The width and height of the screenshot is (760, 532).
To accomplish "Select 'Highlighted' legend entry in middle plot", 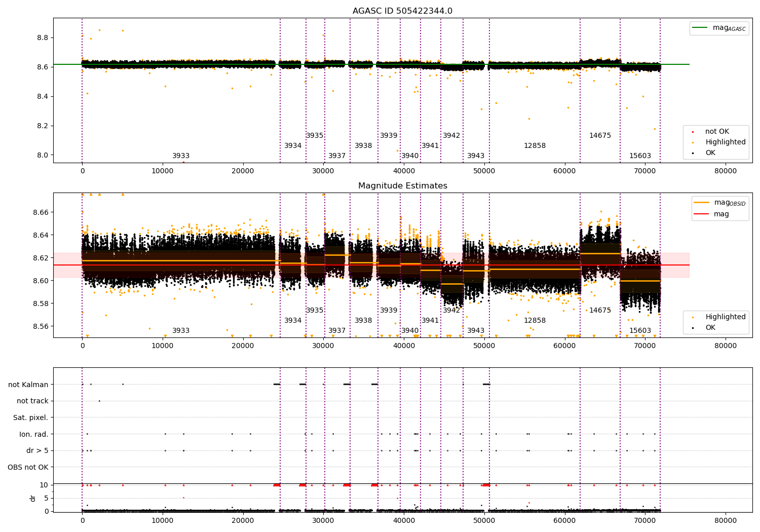I will point(719,317).
